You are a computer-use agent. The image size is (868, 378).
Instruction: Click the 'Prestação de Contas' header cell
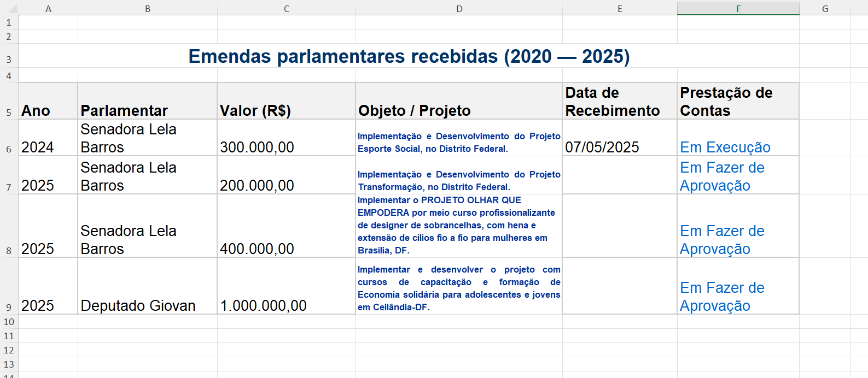click(x=738, y=102)
